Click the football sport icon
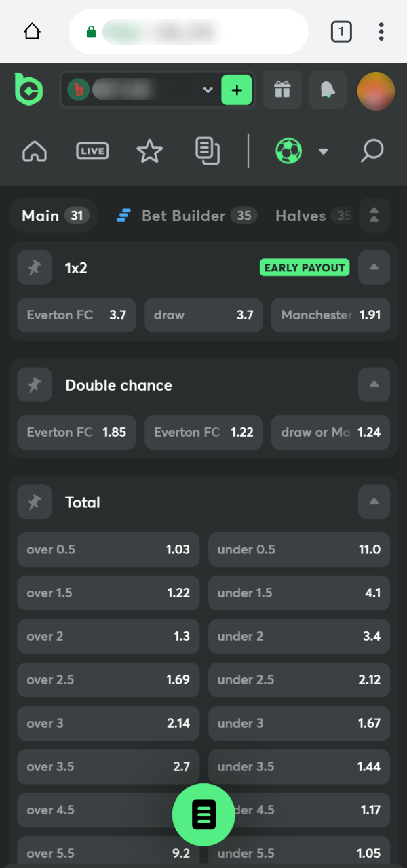 coord(288,151)
